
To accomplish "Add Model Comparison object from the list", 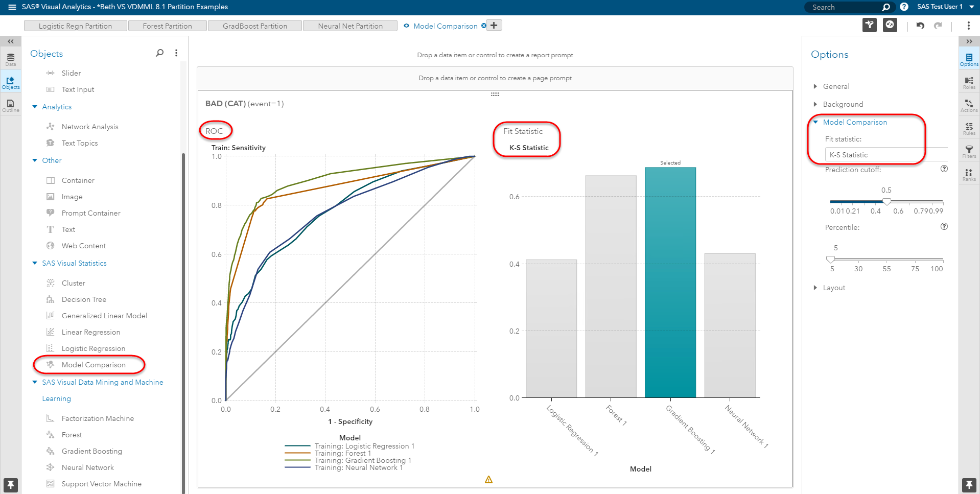I will click(x=94, y=364).
